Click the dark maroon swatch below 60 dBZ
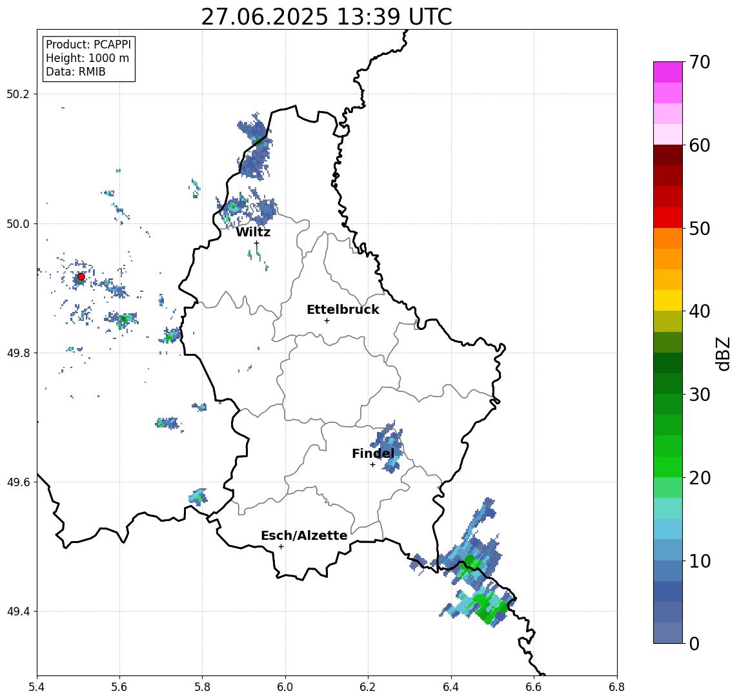This screenshot has height=700, width=739. point(668,155)
